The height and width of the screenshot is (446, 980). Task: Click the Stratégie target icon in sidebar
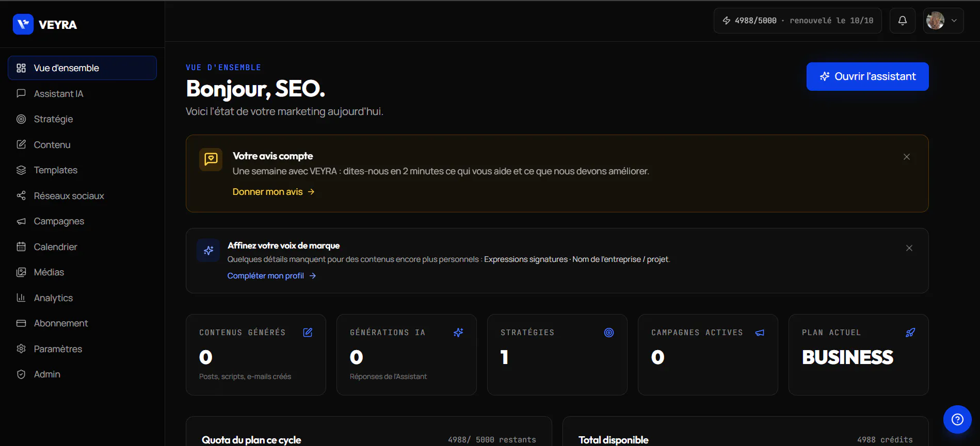point(21,119)
